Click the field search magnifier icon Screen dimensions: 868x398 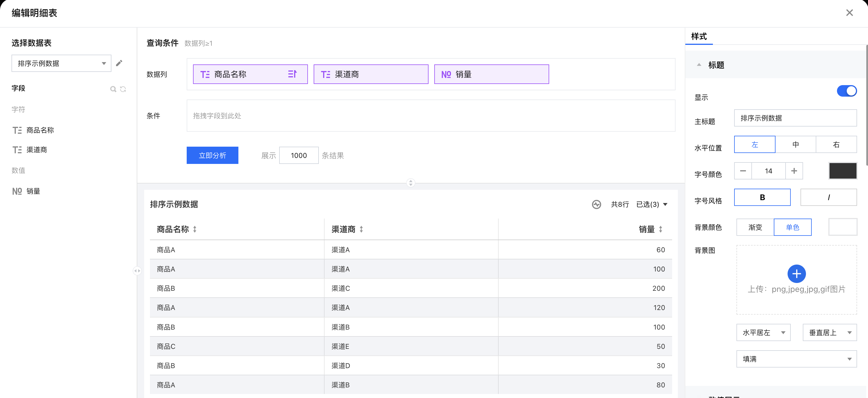click(x=113, y=89)
